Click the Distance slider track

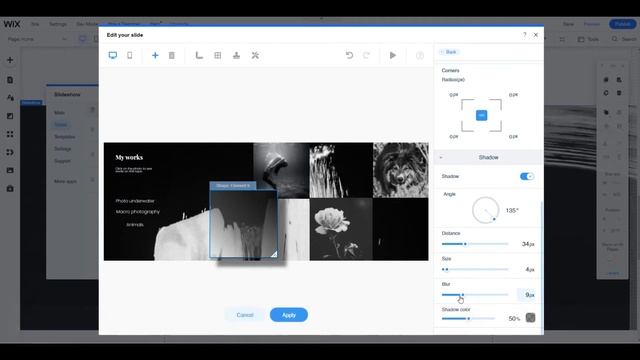point(475,244)
